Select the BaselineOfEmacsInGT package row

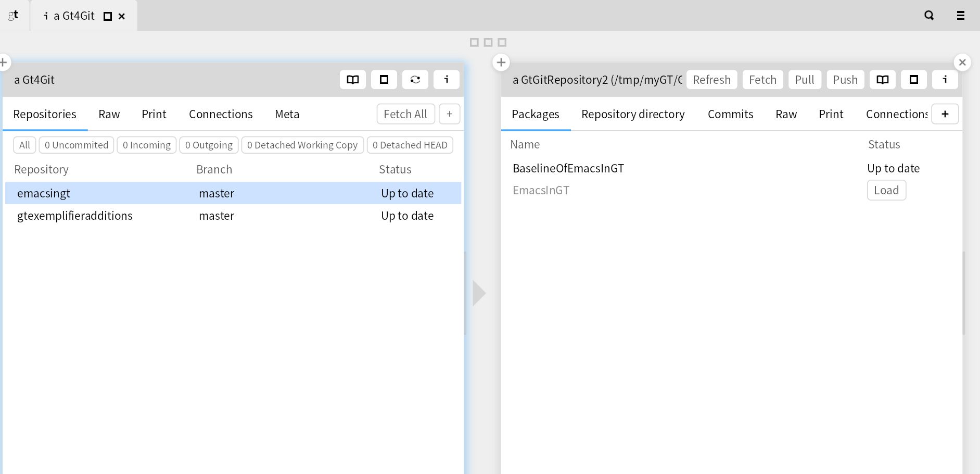tap(732, 168)
